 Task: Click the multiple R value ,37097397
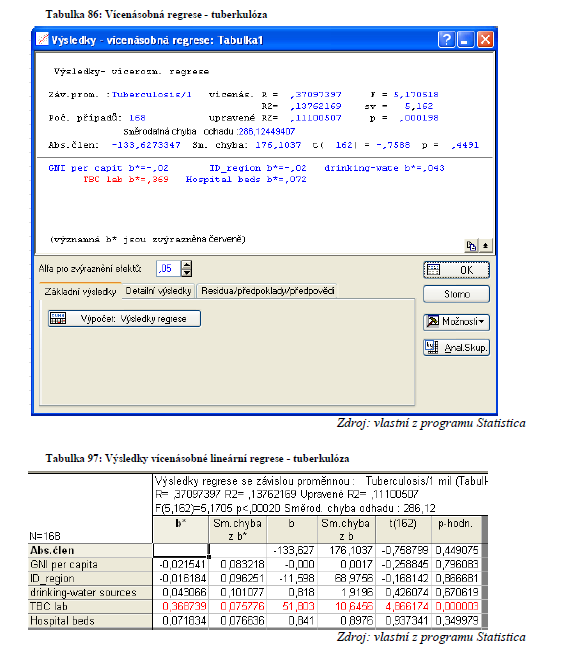pos(316,94)
